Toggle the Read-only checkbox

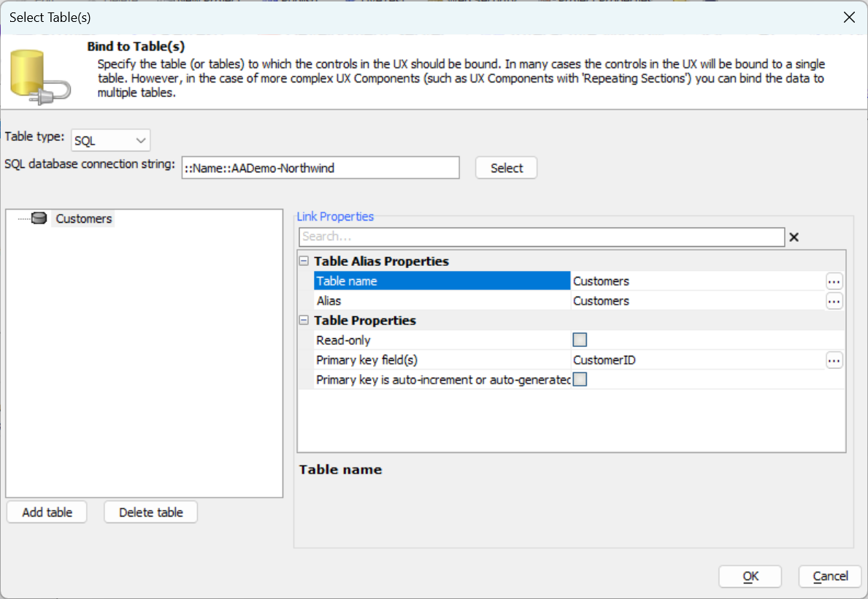580,340
